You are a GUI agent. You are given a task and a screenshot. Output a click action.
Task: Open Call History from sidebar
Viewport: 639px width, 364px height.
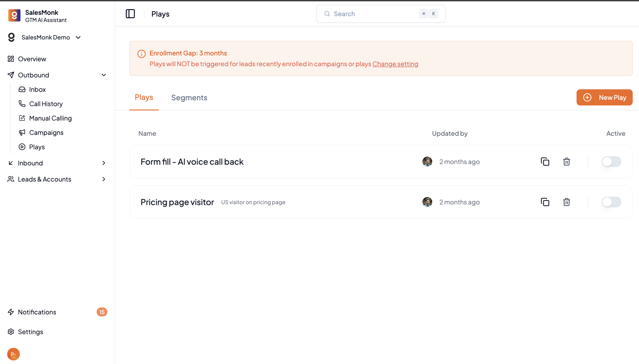46,104
